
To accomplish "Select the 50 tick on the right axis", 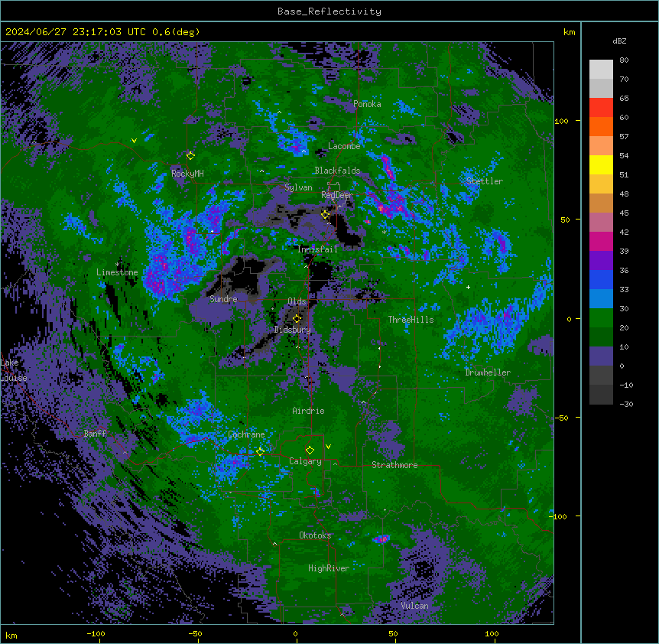I will (565, 220).
